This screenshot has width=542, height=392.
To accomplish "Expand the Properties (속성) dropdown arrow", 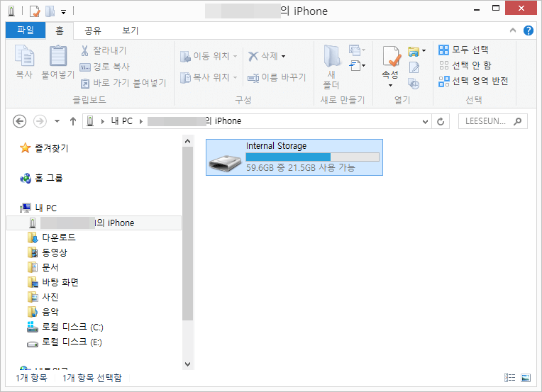I will pyautogui.click(x=391, y=85).
